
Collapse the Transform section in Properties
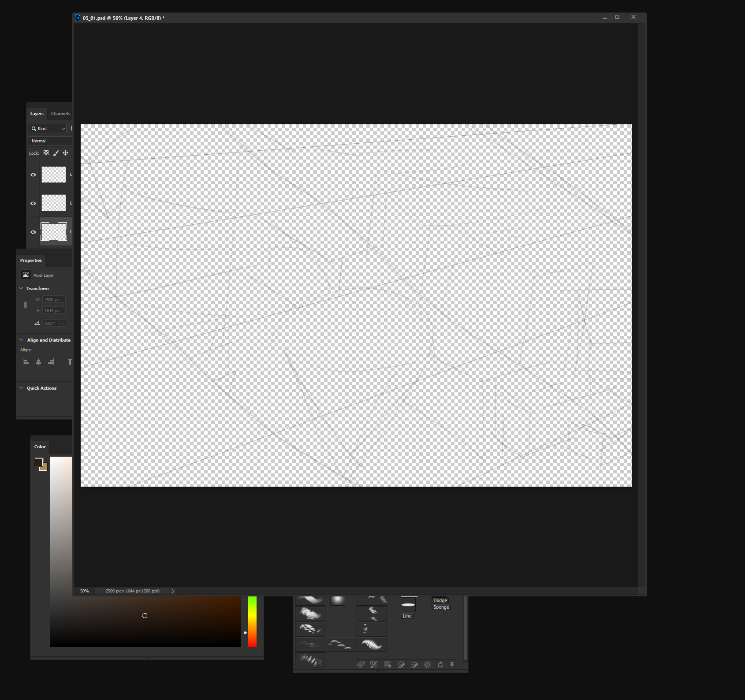pyautogui.click(x=21, y=288)
